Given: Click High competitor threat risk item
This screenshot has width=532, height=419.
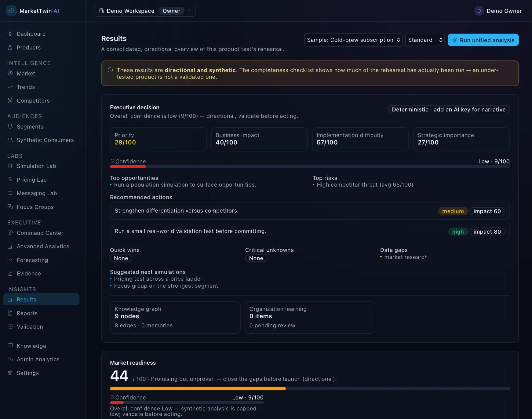Looking at the screenshot, I should click(365, 185).
